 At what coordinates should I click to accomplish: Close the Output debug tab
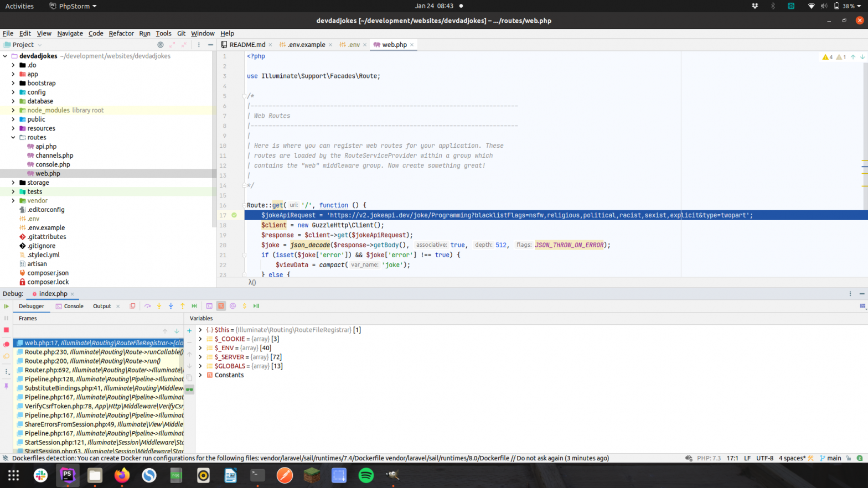pyautogui.click(x=118, y=307)
